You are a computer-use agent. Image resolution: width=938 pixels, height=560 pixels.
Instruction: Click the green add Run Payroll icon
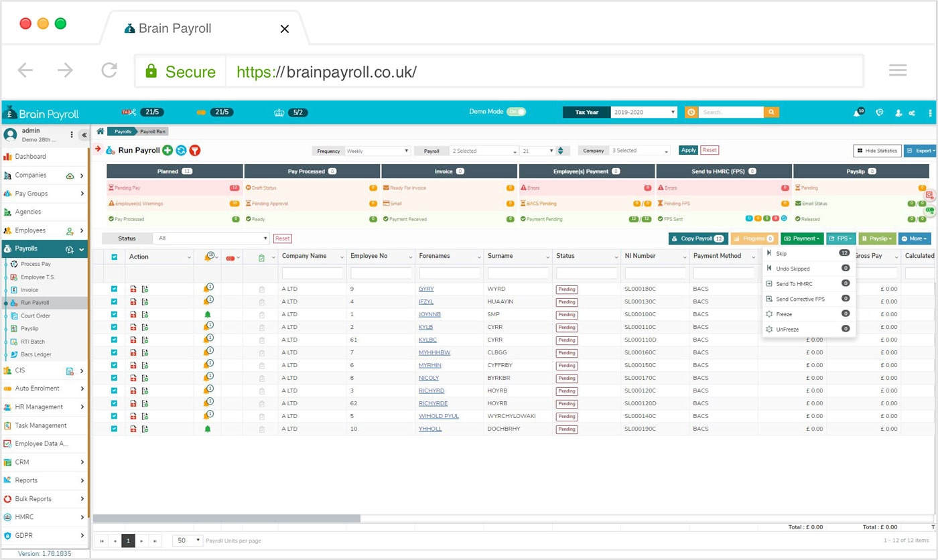pos(168,151)
